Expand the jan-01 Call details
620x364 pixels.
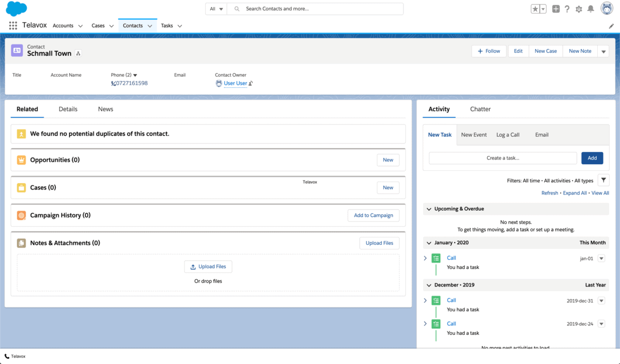pyautogui.click(x=425, y=258)
